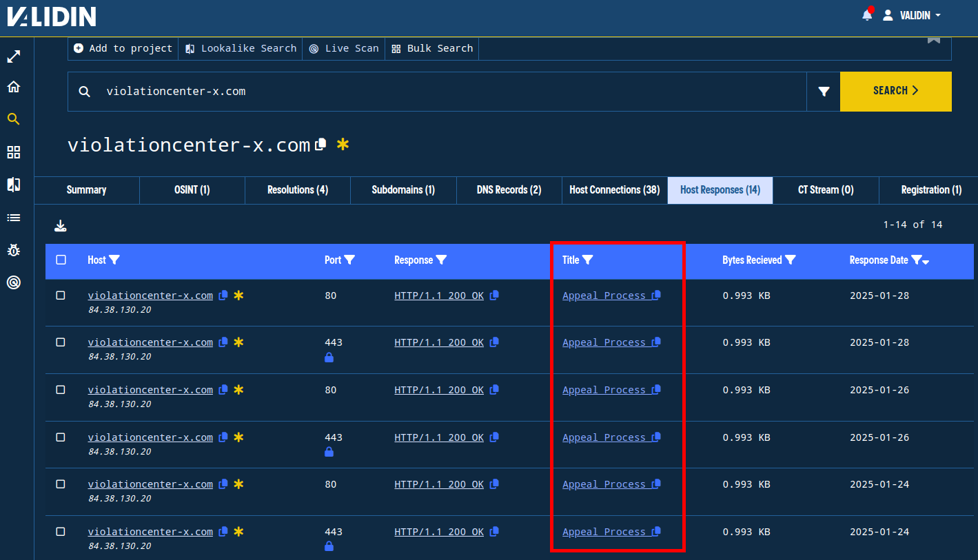Switch to the OSINT (1) tab
The image size is (978, 560).
point(192,190)
